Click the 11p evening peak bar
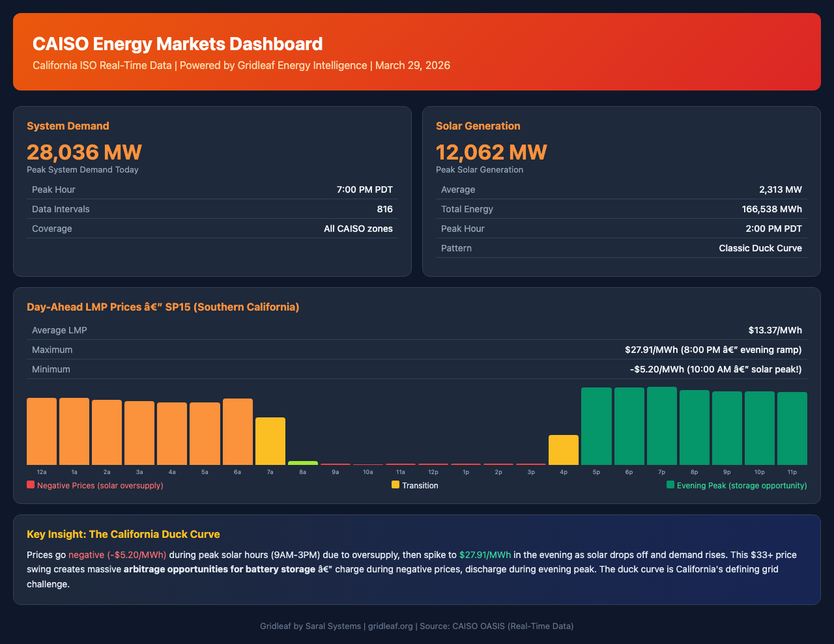This screenshot has height=644, width=834. tap(792, 428)
